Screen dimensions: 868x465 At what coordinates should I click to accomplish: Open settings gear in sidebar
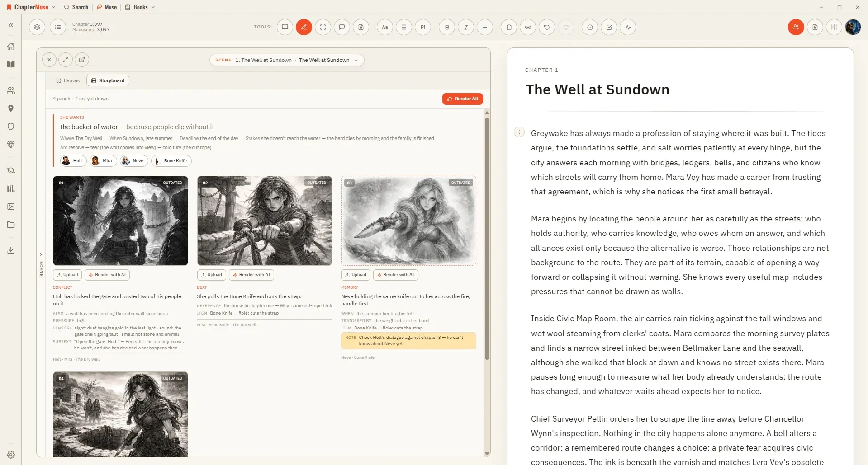coord(11,455)
